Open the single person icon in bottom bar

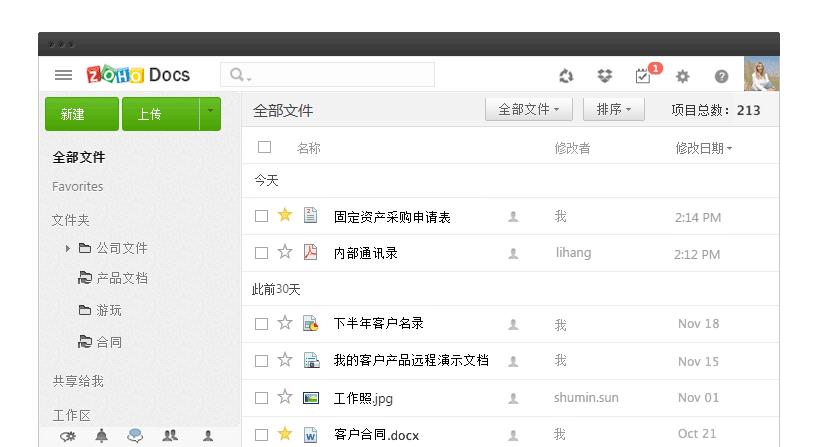click(208, 436)
